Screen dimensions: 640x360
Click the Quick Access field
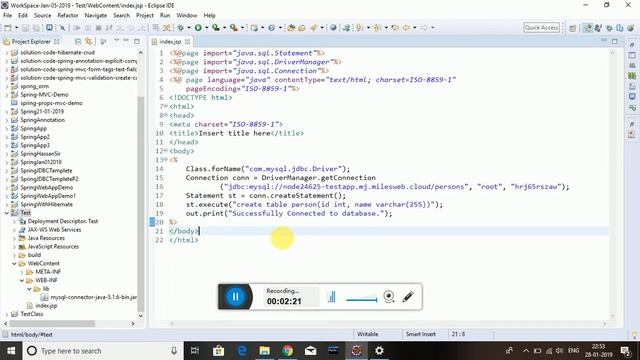click(541, 27)
